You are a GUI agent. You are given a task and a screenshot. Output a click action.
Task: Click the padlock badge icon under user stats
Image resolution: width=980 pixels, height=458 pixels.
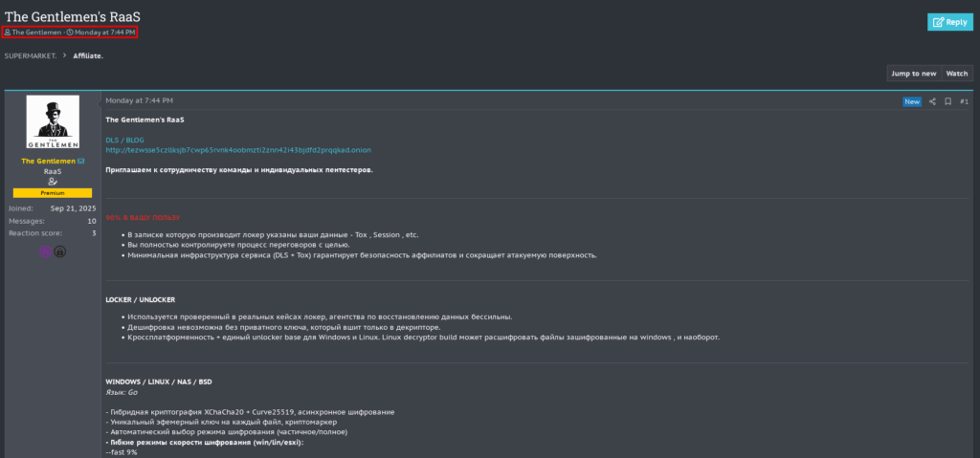(59, 251)
